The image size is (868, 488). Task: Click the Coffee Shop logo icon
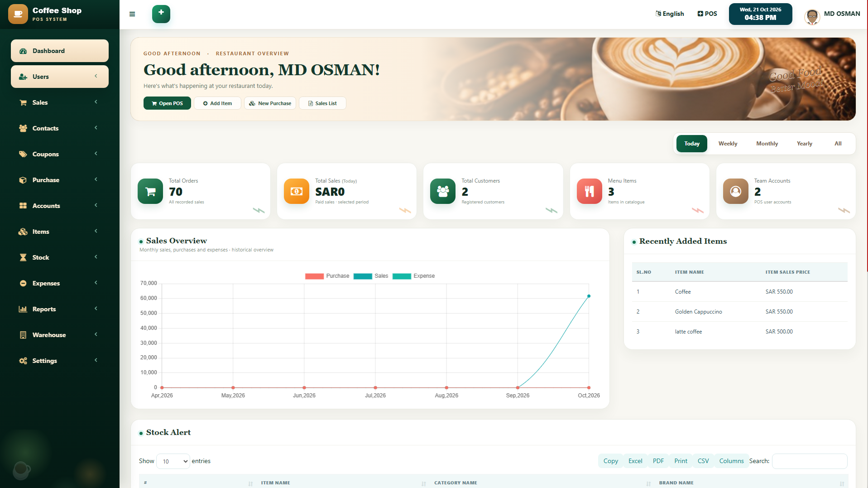(x=18, y=14)
